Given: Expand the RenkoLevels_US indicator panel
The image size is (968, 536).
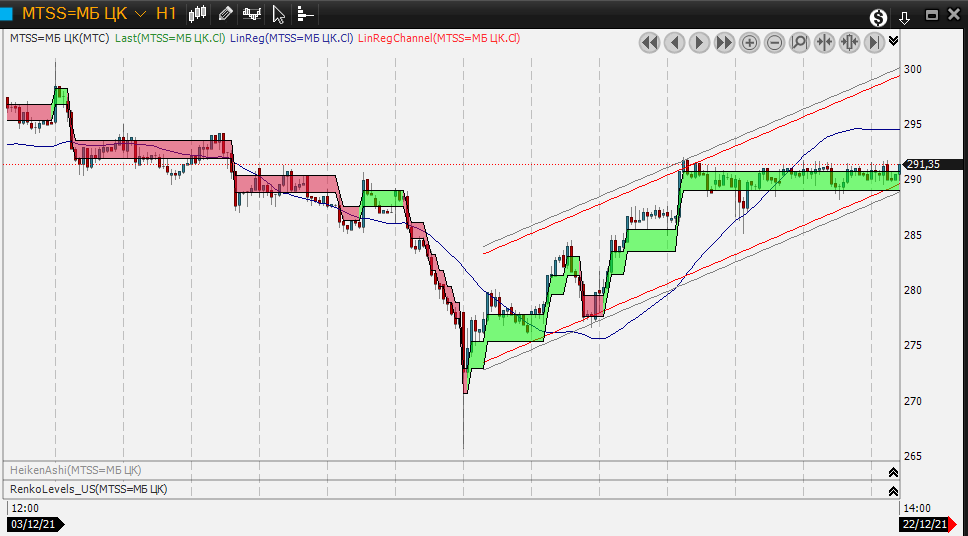Looking at the screenshot, I should click(892, 490).
